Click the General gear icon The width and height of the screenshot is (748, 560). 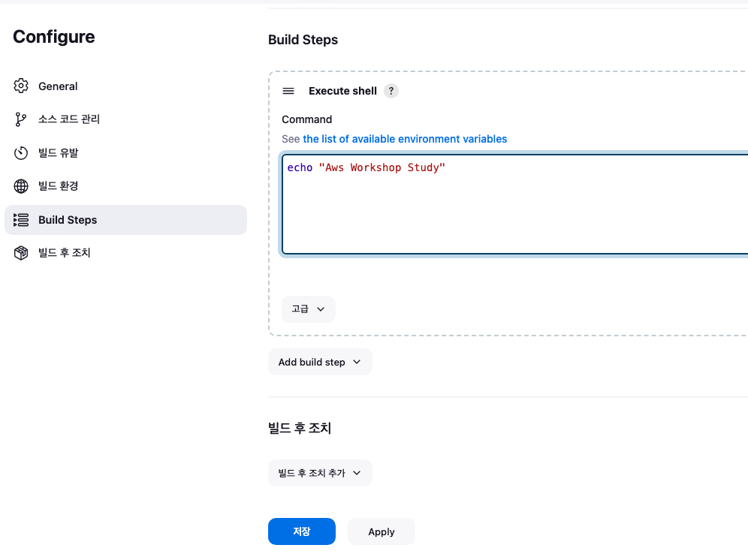click(21, 86)
